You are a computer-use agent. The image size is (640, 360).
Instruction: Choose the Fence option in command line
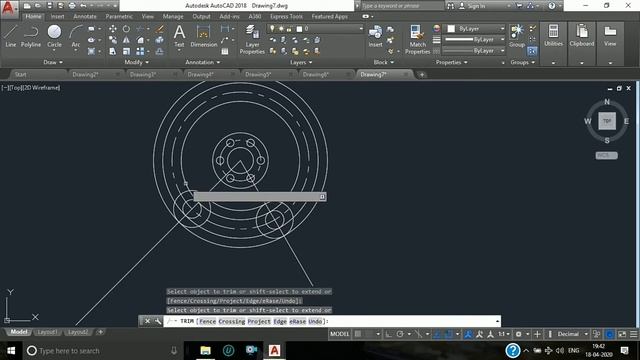(x=207, y=322)
